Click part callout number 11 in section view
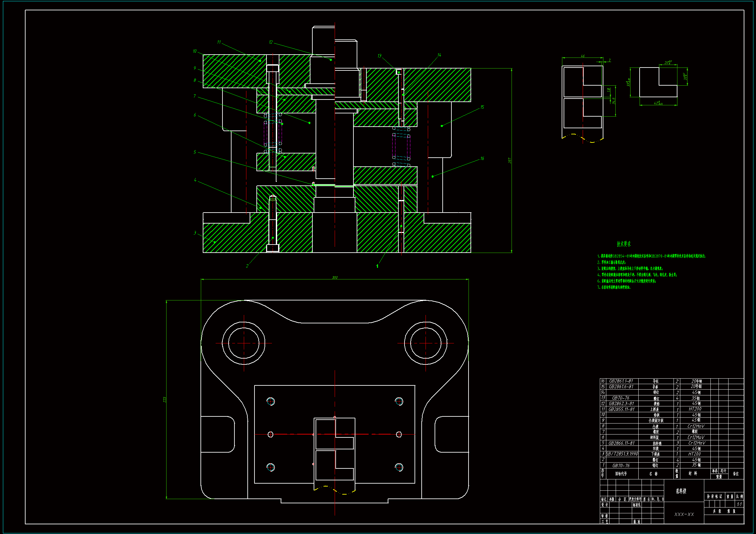 (x=219, y=42)
